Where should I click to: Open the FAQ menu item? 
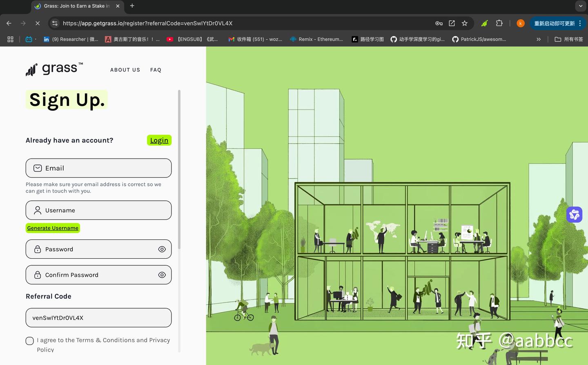[156, 70]
